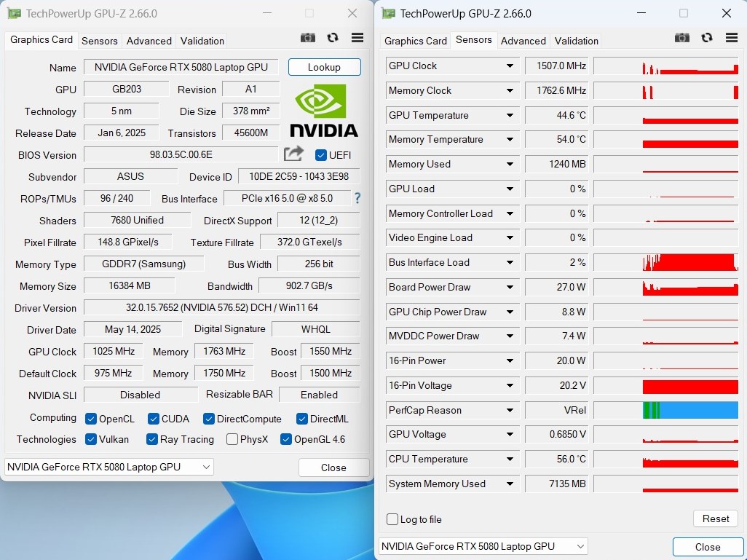The image size is (747, 560).
Task: Click Close button in Graphics Card window
Action: [x=333, y=468]
